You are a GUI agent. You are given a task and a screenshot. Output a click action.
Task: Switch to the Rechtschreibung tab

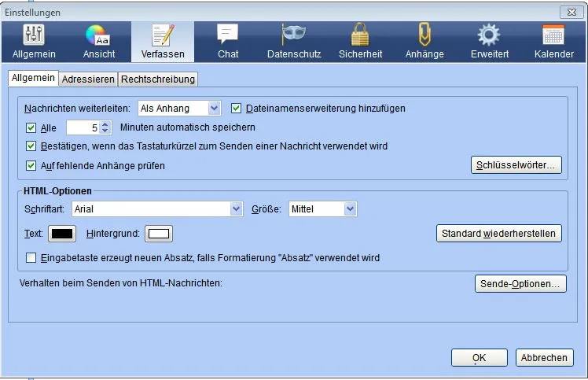158,79
